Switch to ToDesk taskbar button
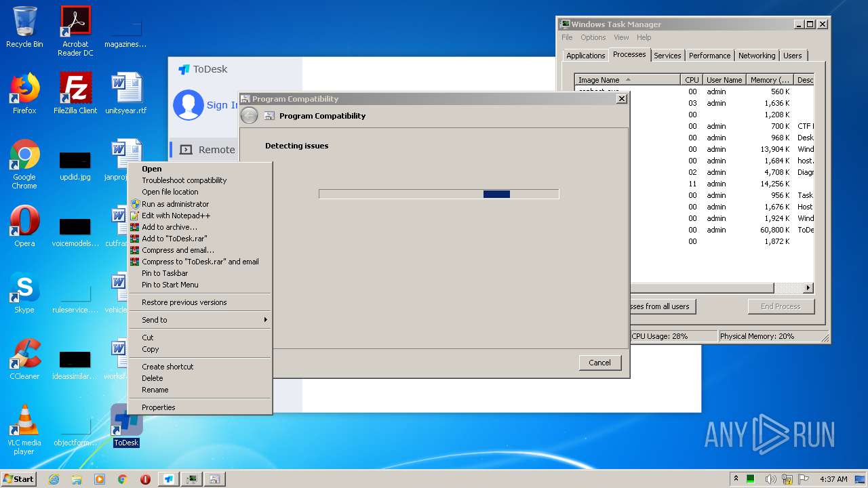This screenshot has width=868, height=488. 169,479
